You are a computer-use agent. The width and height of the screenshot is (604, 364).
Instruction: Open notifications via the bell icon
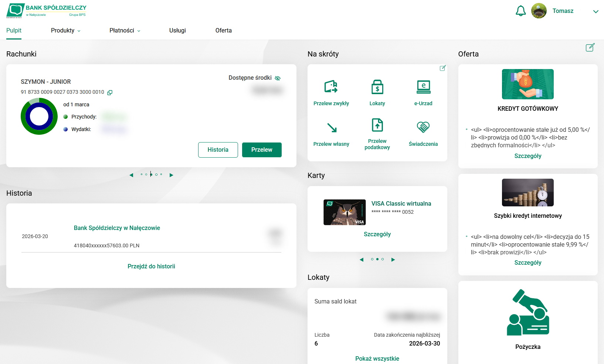point(520,11)
